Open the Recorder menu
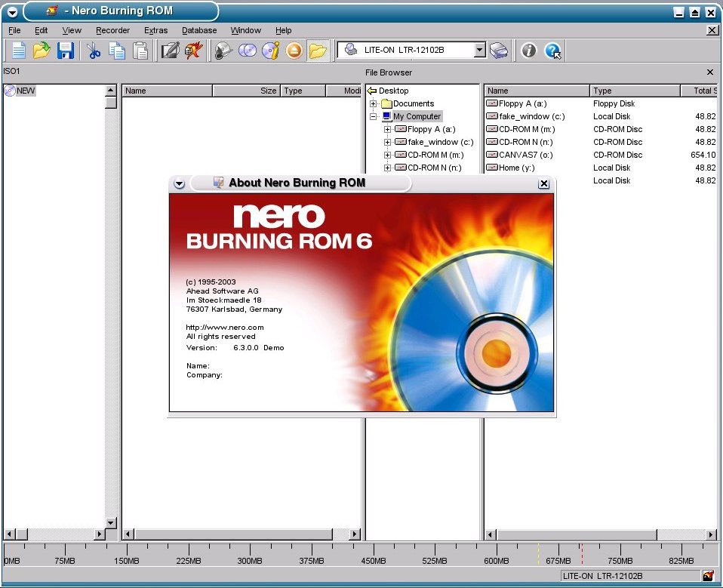Viewport: 723px width, 588px height. [x=112, y=30]
